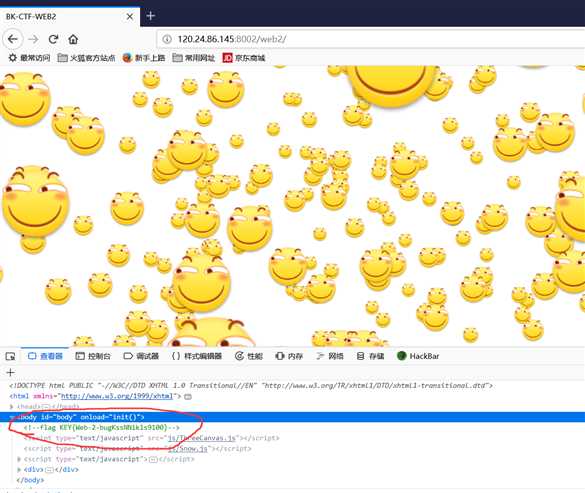Viewport: 585px width, 493px height.
Task: Show site information icon in address bar
Action: pyautogui.click(x=167, y=39)
